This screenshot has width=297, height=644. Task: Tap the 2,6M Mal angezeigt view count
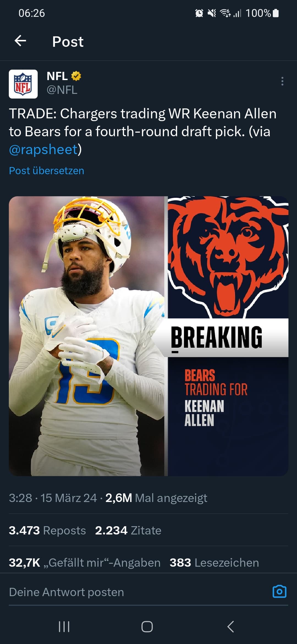click(x=156, y=498)
